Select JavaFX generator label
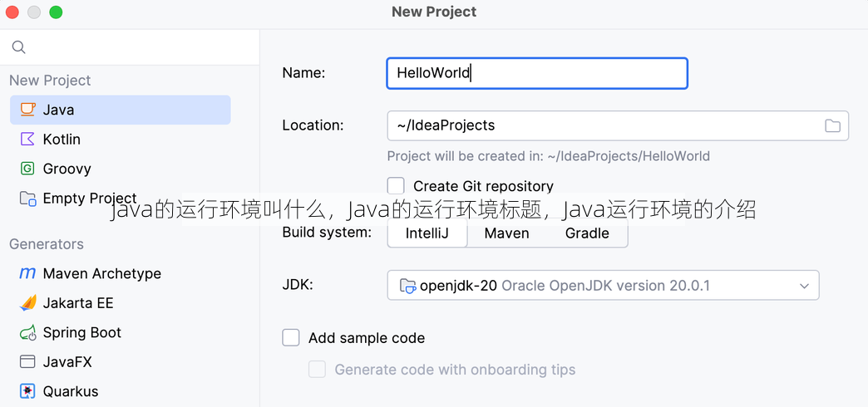 [67, 362]
